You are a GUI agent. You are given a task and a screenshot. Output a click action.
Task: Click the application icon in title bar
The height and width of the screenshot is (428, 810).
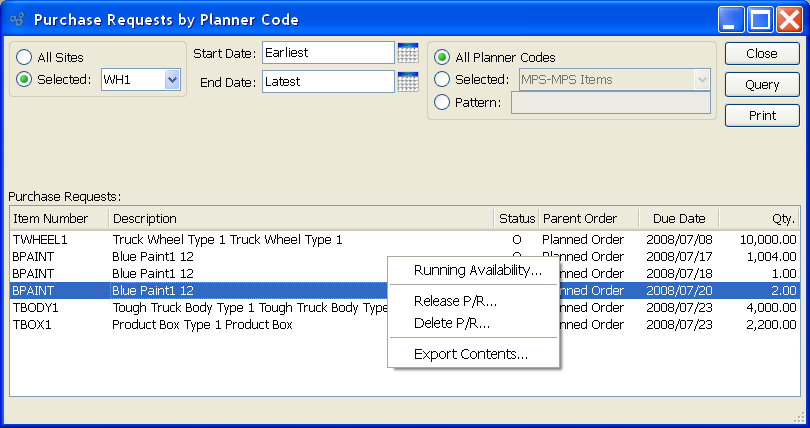pyautogui.click(x=17, y=20)
